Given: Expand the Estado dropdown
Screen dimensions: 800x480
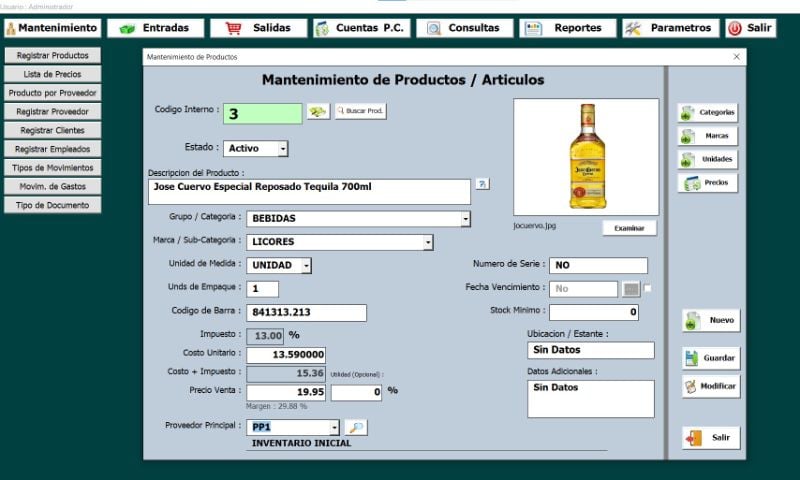Looking at the screenshot, I should [x=283, y=148].
